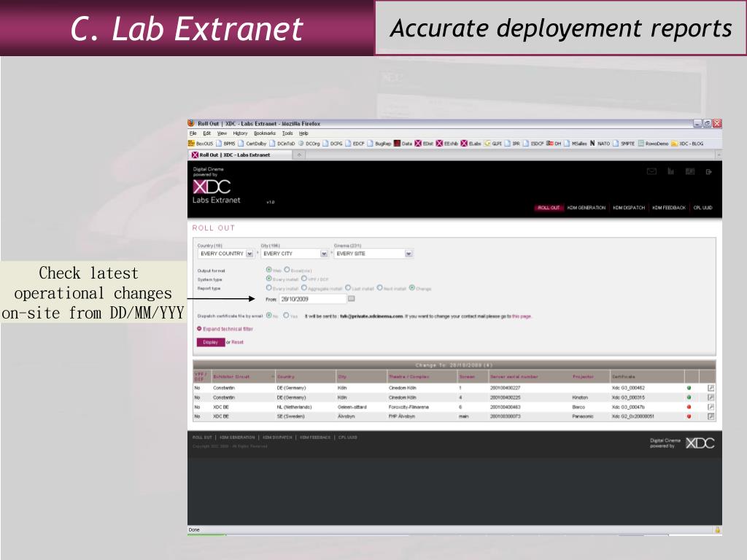
Task: Click the Display button
Action: click(211, 343)
